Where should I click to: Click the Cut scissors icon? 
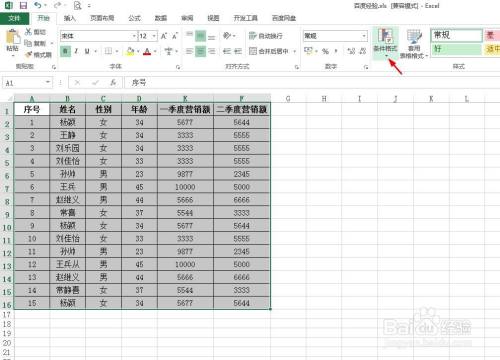pyautogui.click(x=28, y=32)
